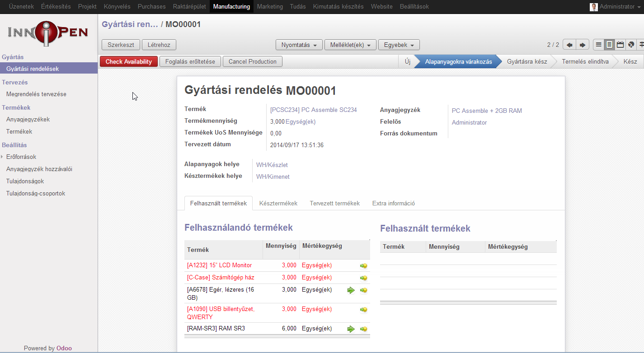This screenshot has height=353, width=644.
Task: Click the Létrehoz button
Action: pos(159,45)
